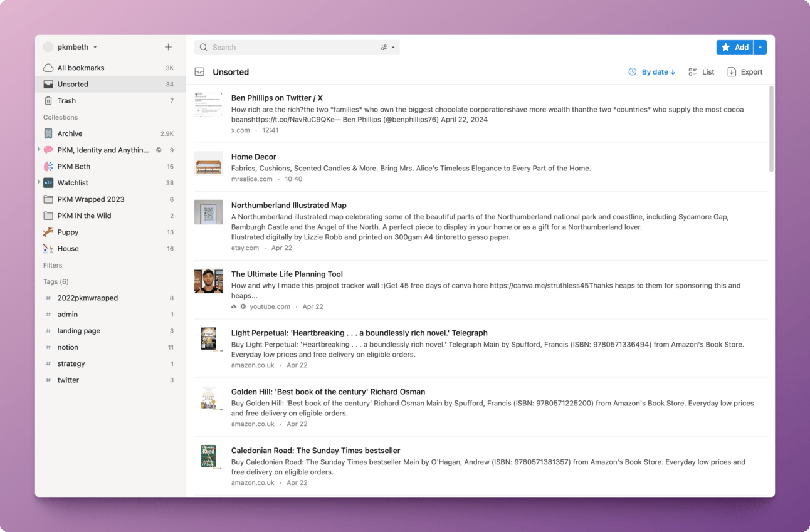
Task: Click the Ultimate Life Planning Tool video thumbnail
Action: coord(209,281)
